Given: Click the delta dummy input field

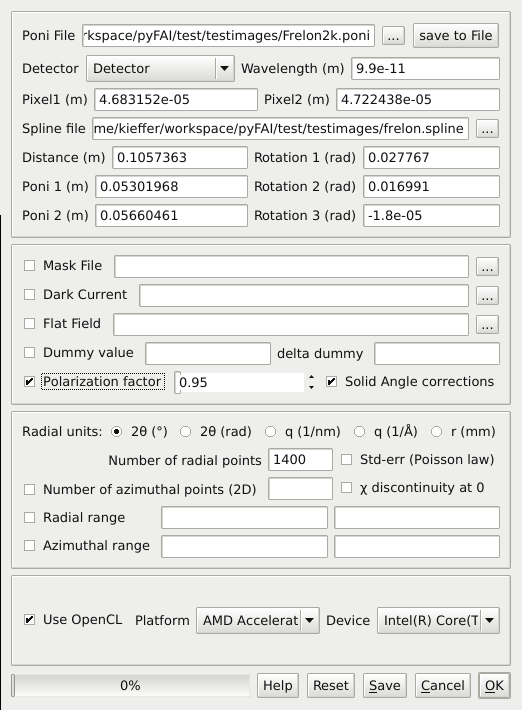Looking at the screenshot, I should coord(437,353).
